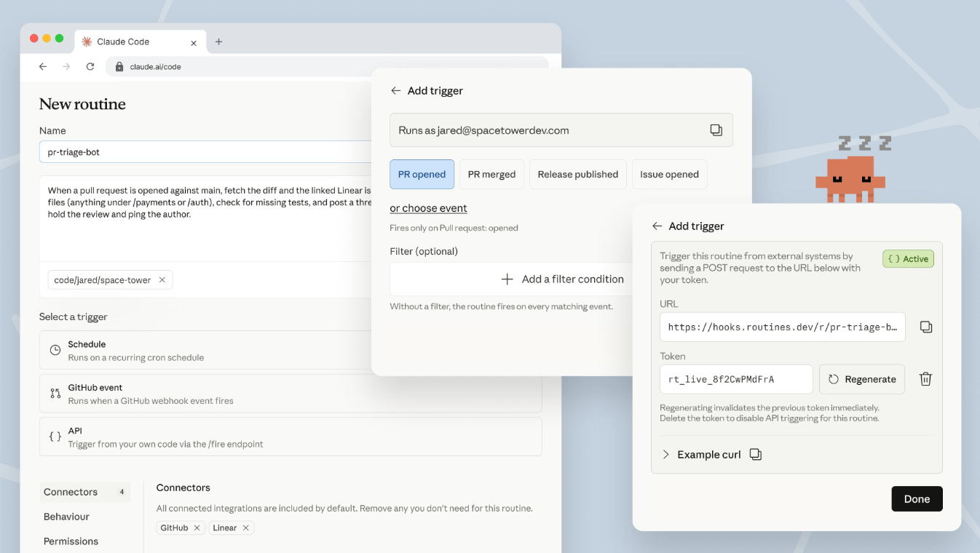
Task: Remove the code/jared/space-tower repository chip
Action: click(x=162, y=280)
